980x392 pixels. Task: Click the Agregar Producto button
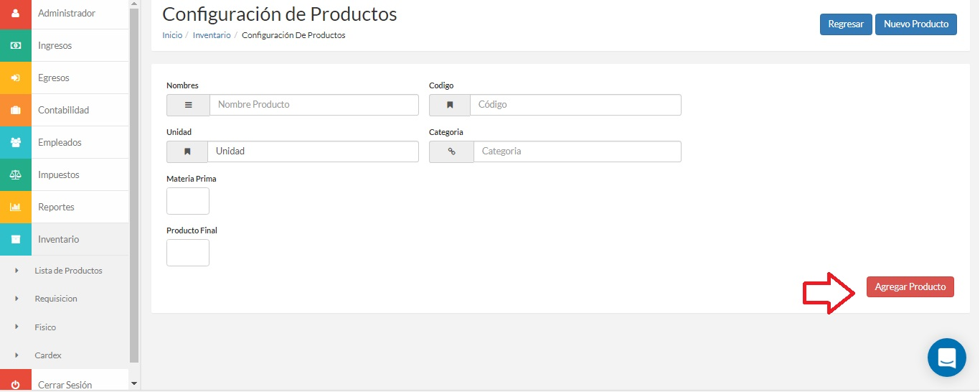pos(910,286)
